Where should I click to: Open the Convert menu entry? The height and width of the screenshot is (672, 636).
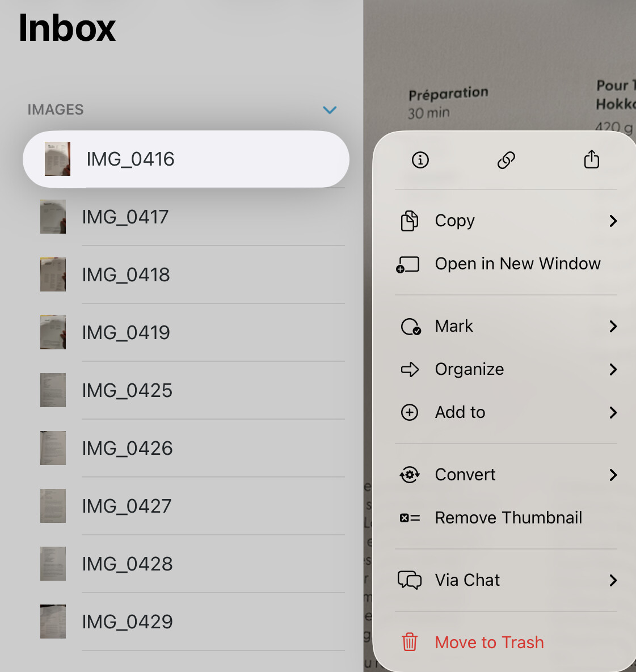[506, 475]
